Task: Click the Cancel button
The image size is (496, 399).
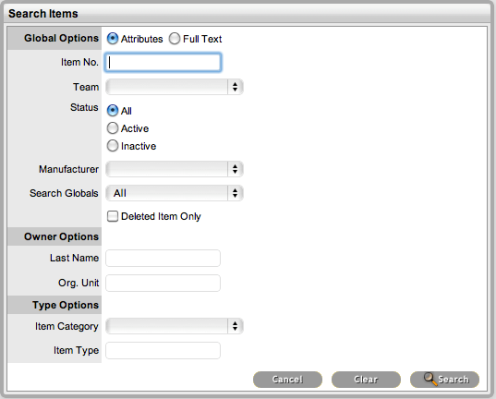Action: (x=287, y=379)
